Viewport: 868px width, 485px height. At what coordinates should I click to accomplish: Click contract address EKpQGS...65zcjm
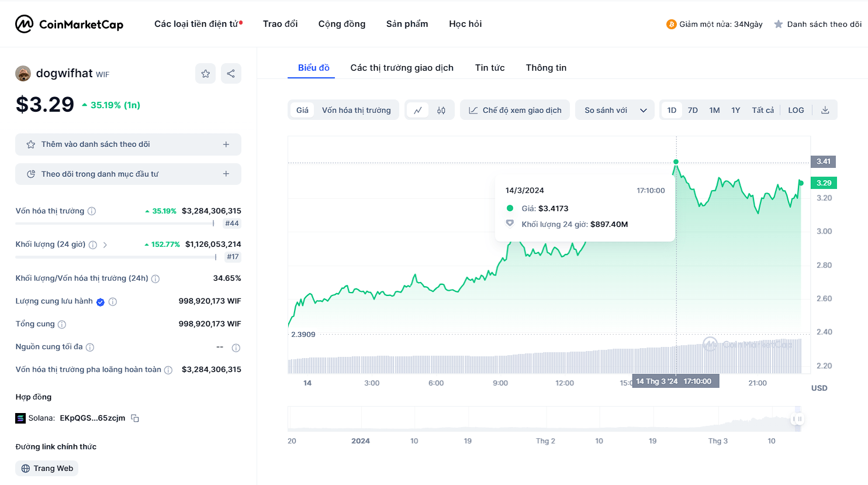[x=92, y=418]
